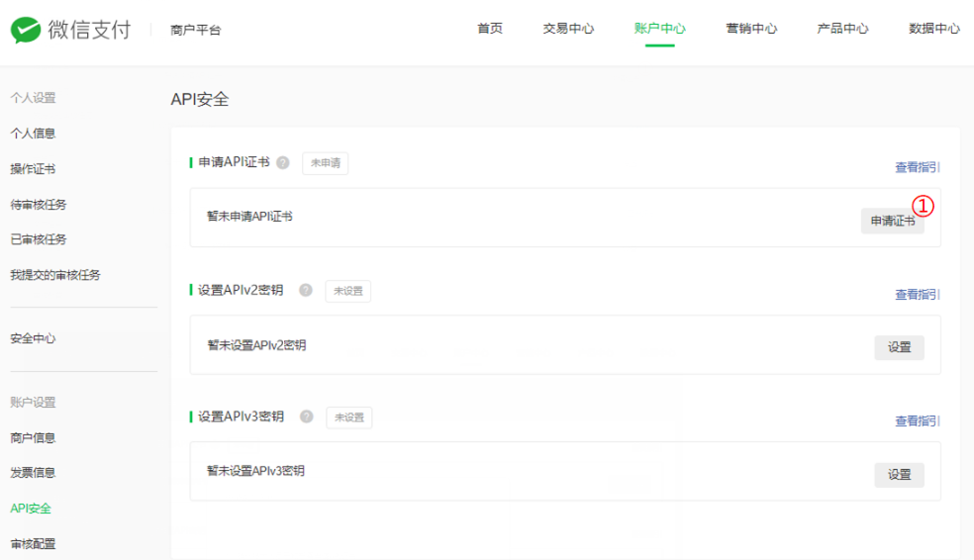Open 查看指引 link for APIv3密钥

917,421
